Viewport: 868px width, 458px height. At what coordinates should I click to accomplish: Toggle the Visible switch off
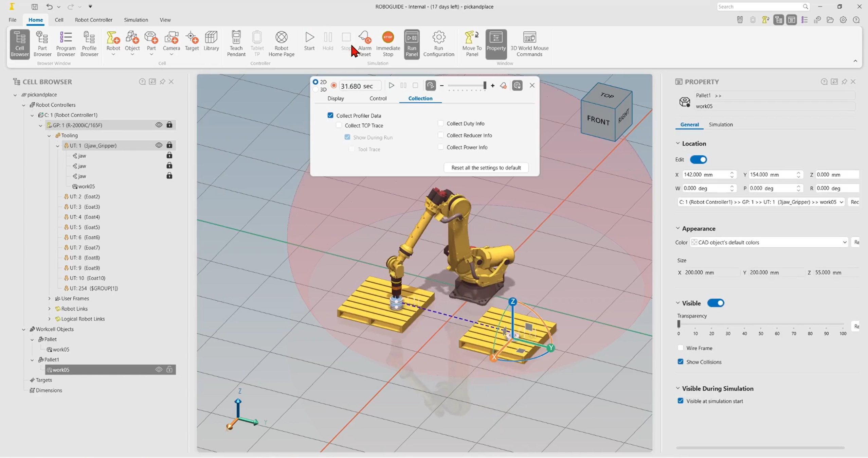tap(716, 303)
